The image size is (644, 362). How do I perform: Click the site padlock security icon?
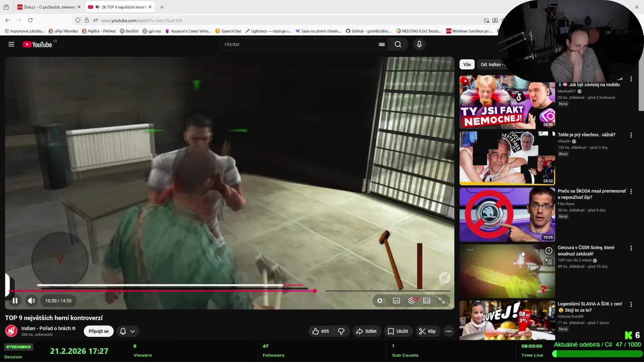87,20
